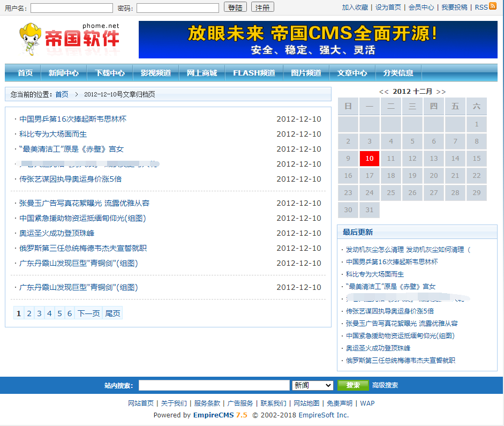Image resolution: width=504 pixels, height=426 pixels.
Task: Click the 下一页 next page link
Action: click(88, 313)
